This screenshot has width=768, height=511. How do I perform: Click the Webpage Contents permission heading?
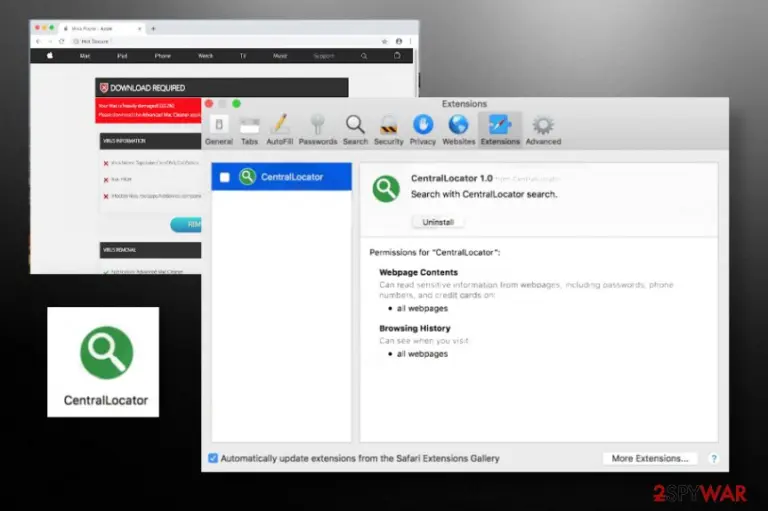(x=418, y=272)
